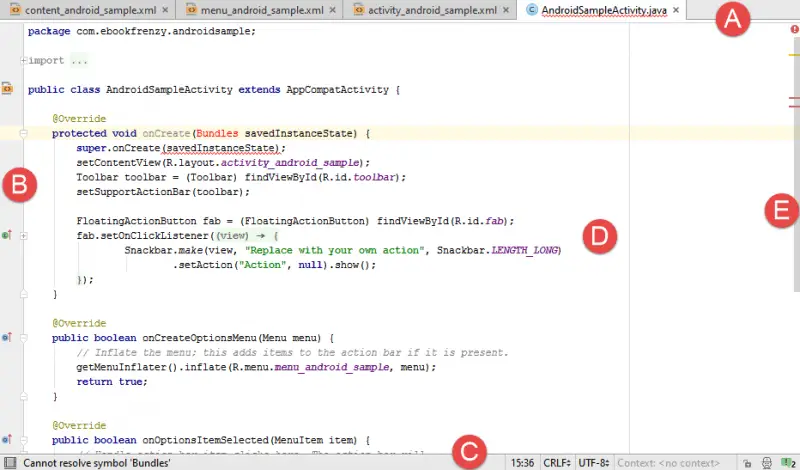Click the related XML file gutter icon
800x470 pixels.
pyautogui.click(x=7, y=89)
